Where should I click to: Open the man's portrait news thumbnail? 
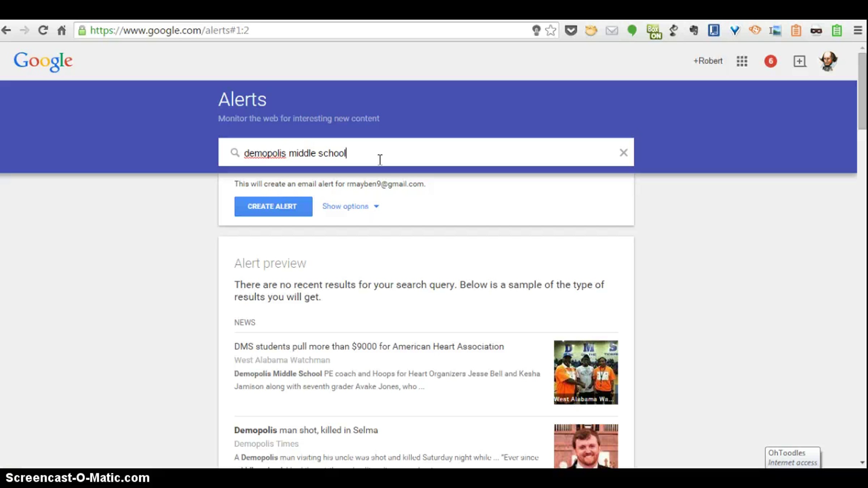click(586, 446)
